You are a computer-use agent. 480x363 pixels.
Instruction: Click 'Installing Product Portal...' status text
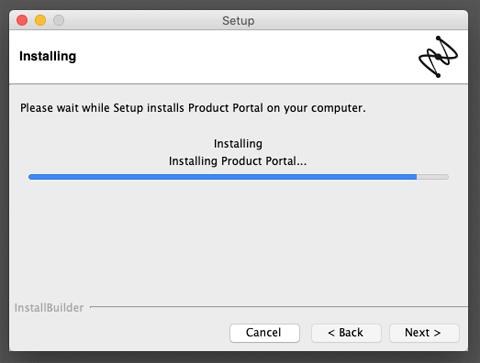[238, 161]
